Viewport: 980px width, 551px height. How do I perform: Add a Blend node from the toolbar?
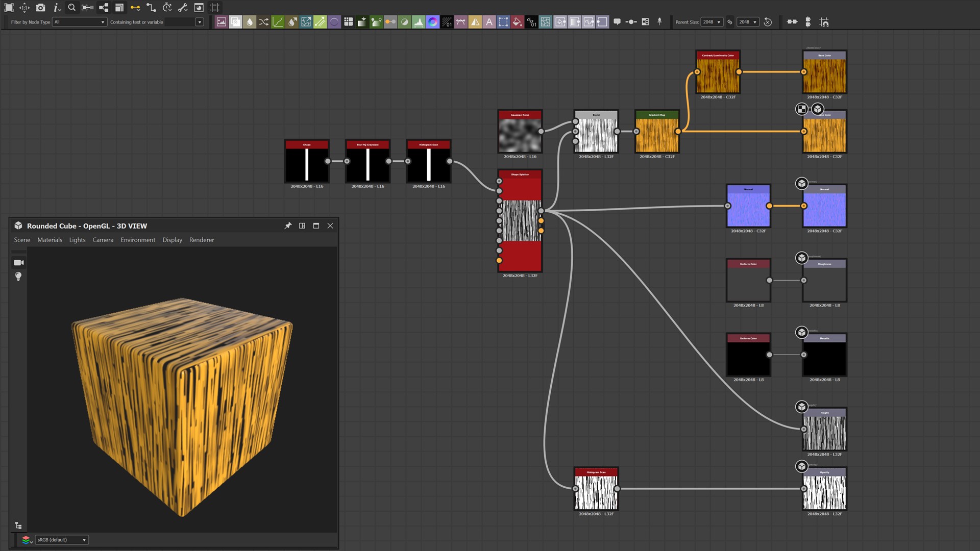[x=235, y=22]
